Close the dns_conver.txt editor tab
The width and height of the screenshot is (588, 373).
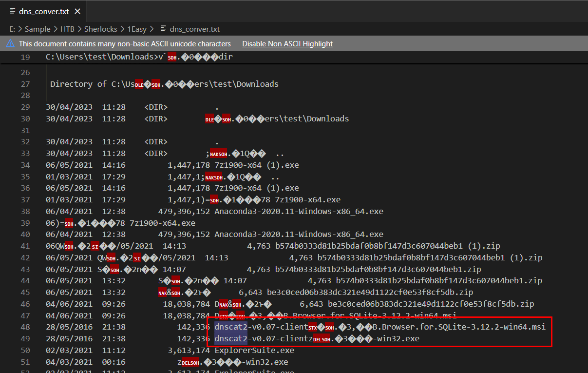[x=77, y=11]
